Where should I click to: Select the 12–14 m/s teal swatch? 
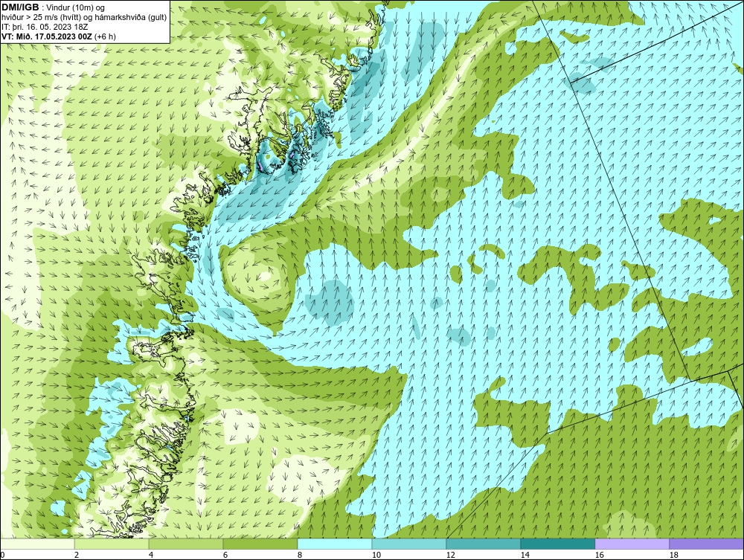484,544
